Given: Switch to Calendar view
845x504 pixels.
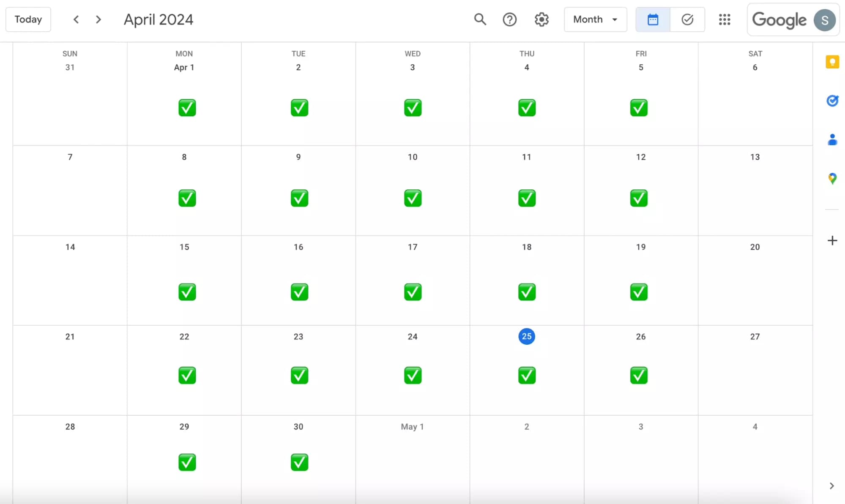Looking at the screenshot, I should coord(653,19).
